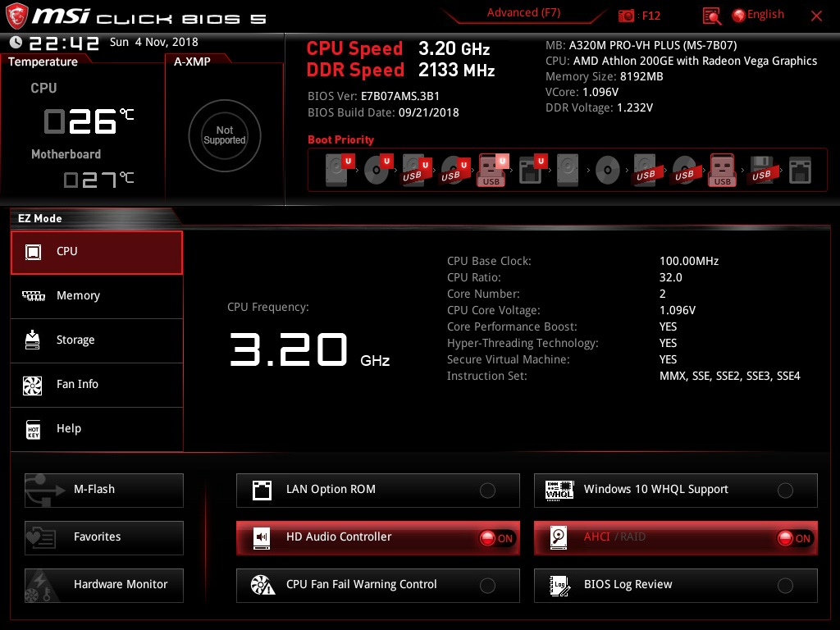Screen dimensions: 840x630
Task: Open the CPU section in EZ Mode
Action: pyautogui.click(x=97, y=253)
